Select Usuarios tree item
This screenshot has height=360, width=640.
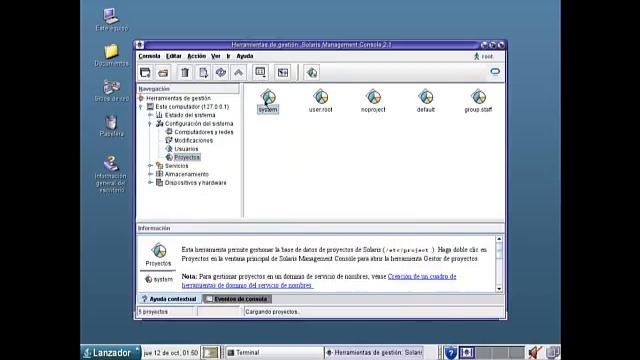pyautogui.click(x=186, y=149)
